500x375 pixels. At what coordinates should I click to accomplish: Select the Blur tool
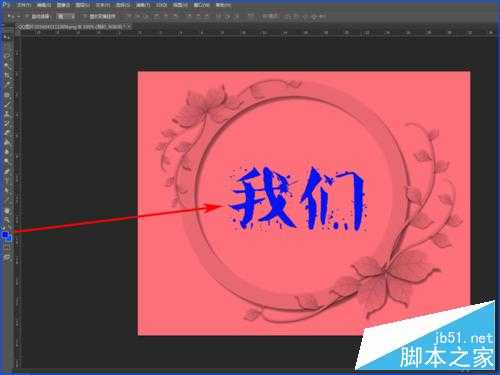(x=7, y=152)
